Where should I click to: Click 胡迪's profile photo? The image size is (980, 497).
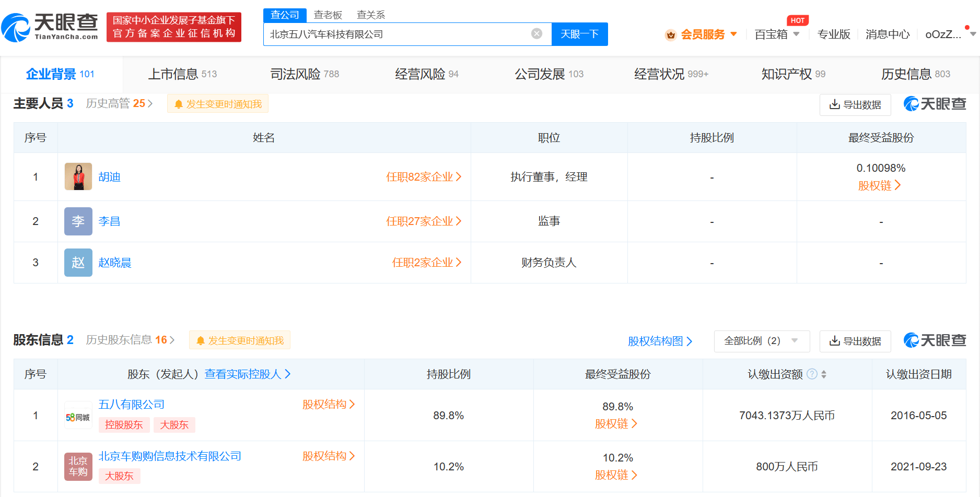(x=78, y=176)
